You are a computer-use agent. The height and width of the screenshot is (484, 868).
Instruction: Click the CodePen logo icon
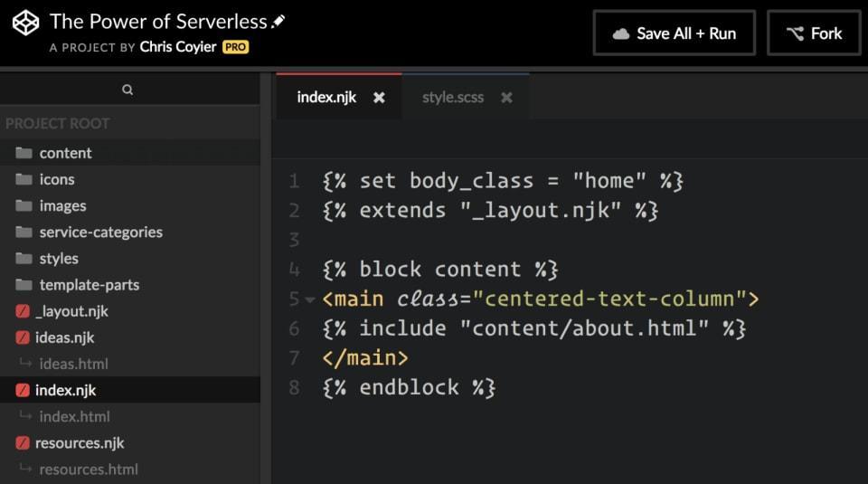(x=26, y=22)
